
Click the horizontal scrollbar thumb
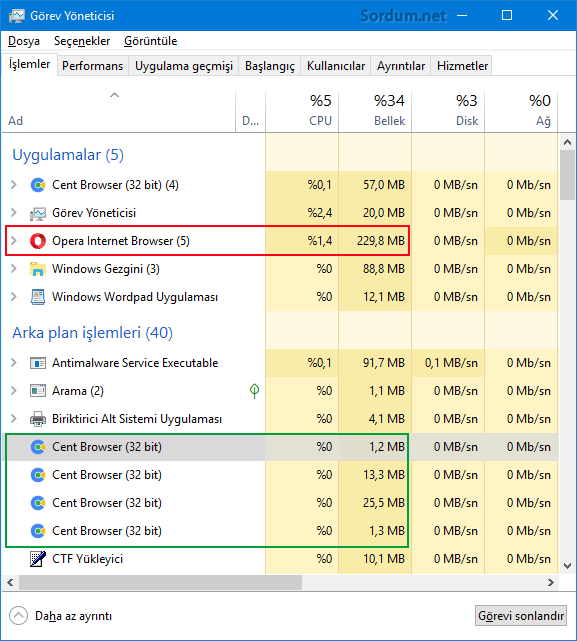coord(160,583)
